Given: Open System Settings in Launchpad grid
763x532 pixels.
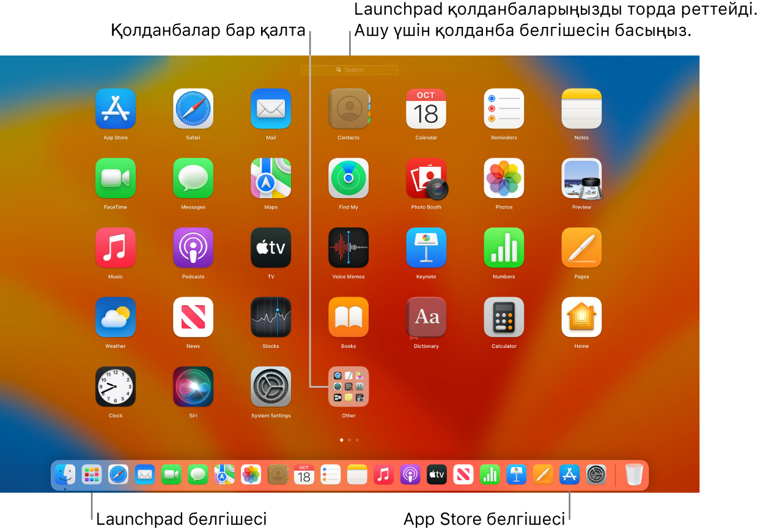Looking at the screenshot, I should [271, 386].
